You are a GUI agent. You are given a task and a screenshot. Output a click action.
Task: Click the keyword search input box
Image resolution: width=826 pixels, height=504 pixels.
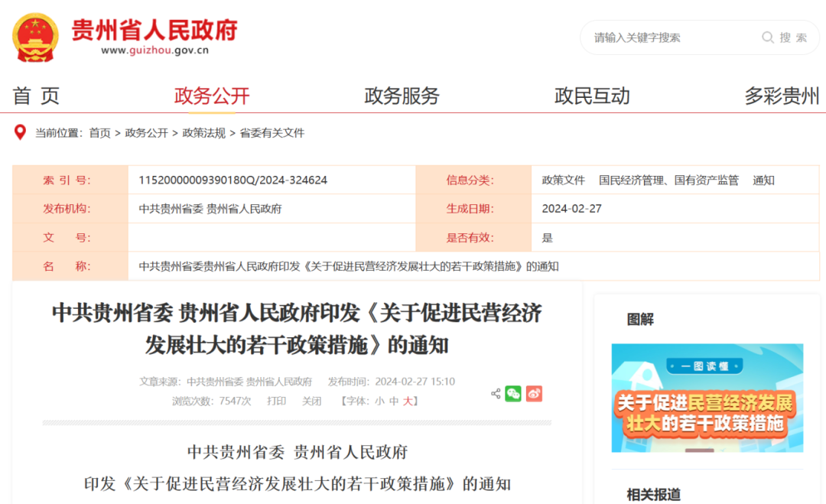(665, 37)
